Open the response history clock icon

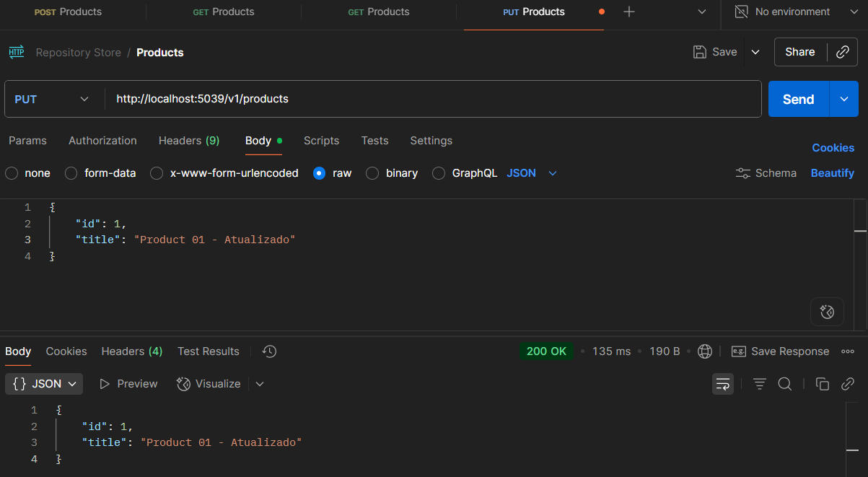(x=269, y=351)
